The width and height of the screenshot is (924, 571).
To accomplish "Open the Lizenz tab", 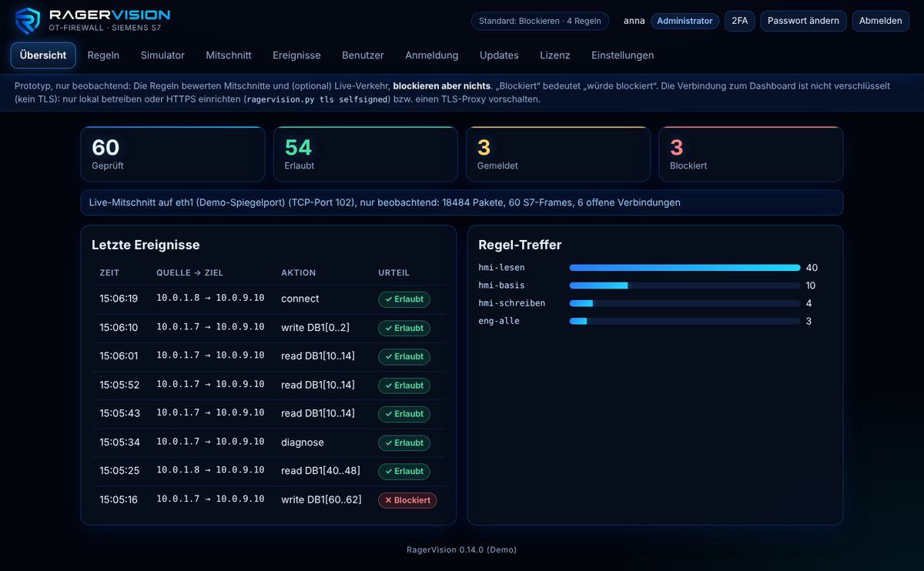I will [x=555, y=55].
